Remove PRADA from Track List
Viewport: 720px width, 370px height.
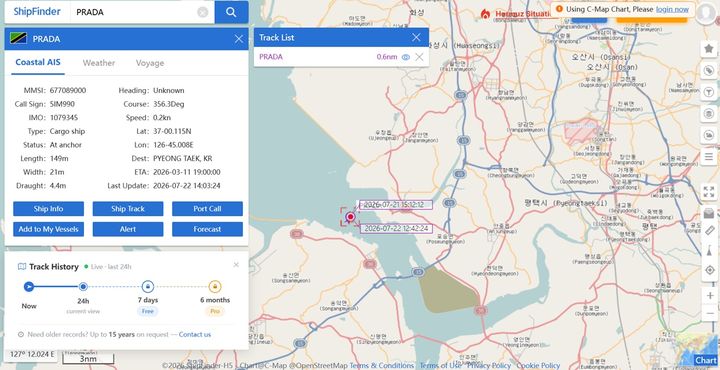(419, 57)
